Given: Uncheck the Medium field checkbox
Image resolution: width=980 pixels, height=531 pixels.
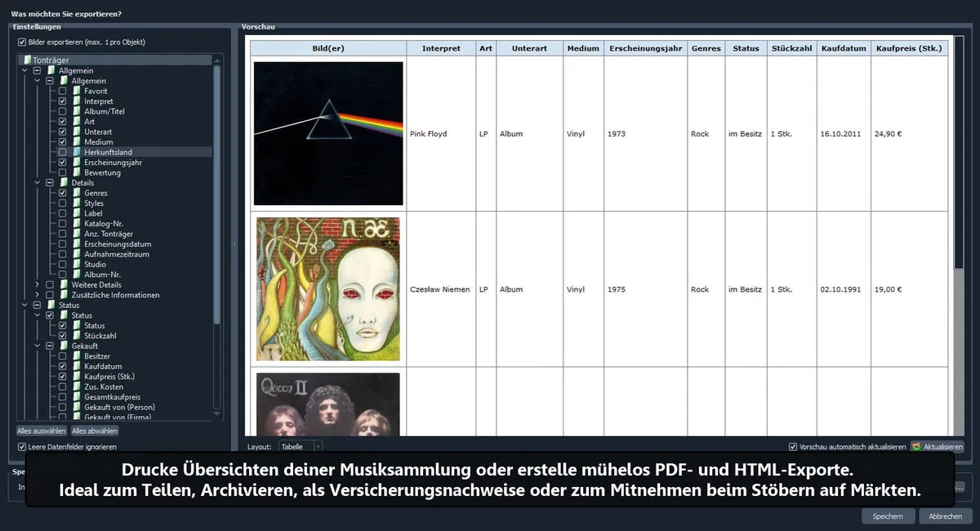Looking at the screenshot, I should [x=63, y=142].
